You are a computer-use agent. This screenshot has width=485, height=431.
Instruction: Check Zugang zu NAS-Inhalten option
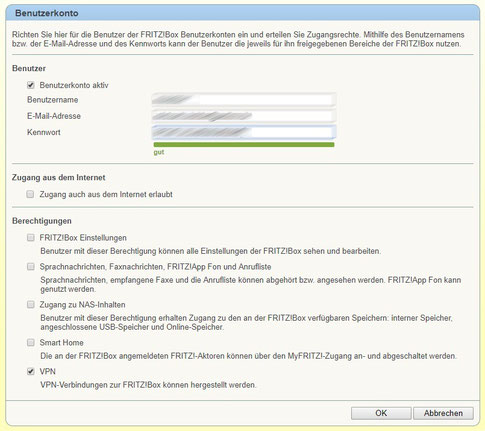click(x=31, y=305)
